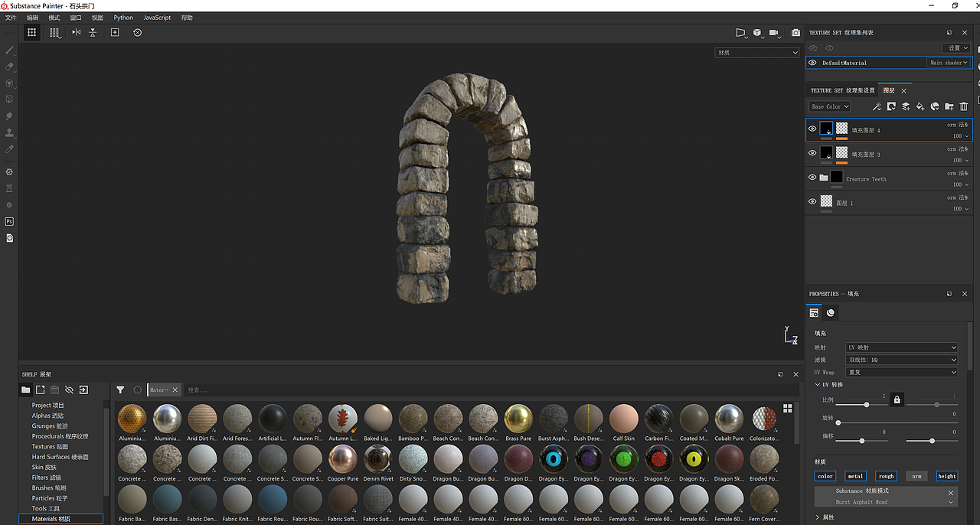Enable the nrm channel button
Viewport: 980px width, 525px height.
[x=916, y=476]
